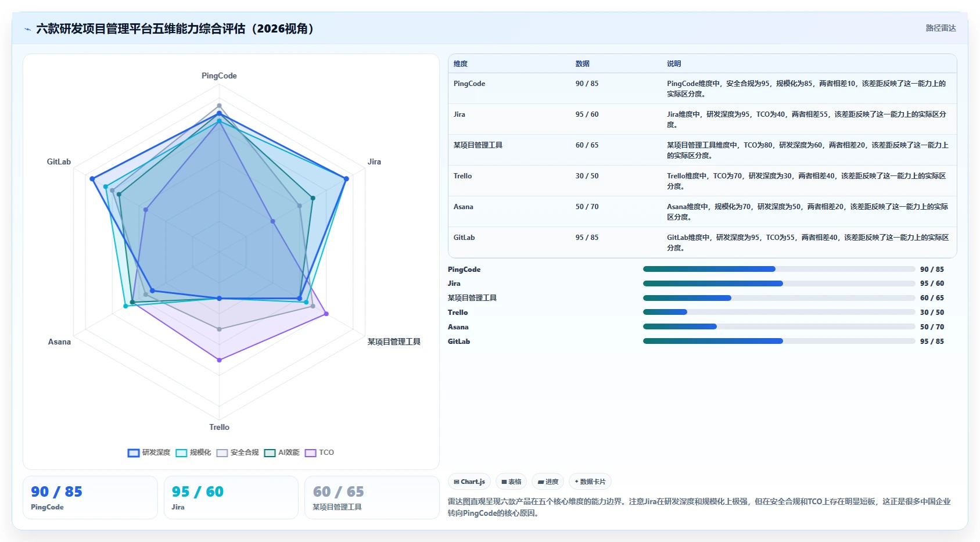The width and height of the screenshot is (980, 542).
Task: Click the 数据卡片 tag pill
Action: (590, 482)
